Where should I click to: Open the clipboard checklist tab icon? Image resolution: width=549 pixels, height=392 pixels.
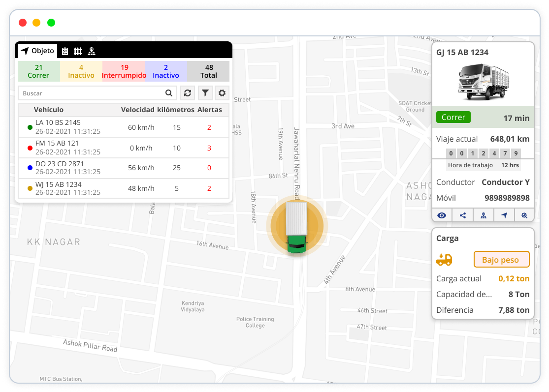point(65,51)
